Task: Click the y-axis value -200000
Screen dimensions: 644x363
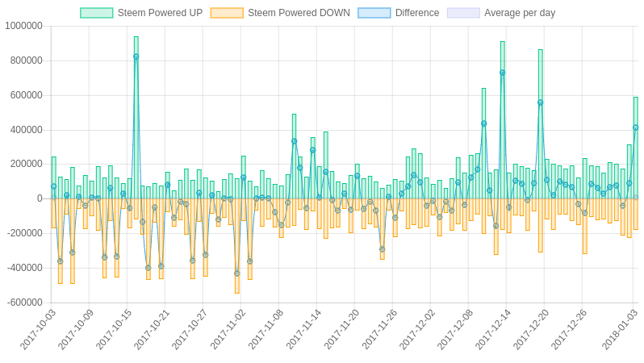Action: (x=25, y=233)
